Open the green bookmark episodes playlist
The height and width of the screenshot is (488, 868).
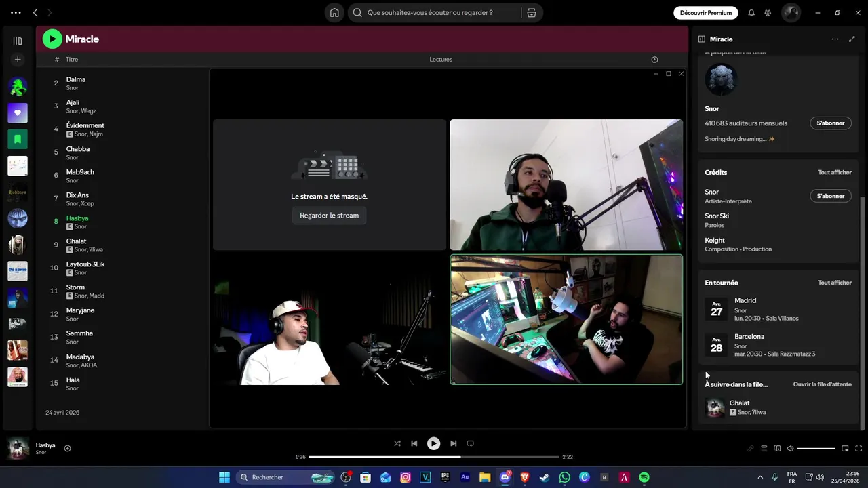[x=18, y=139]
